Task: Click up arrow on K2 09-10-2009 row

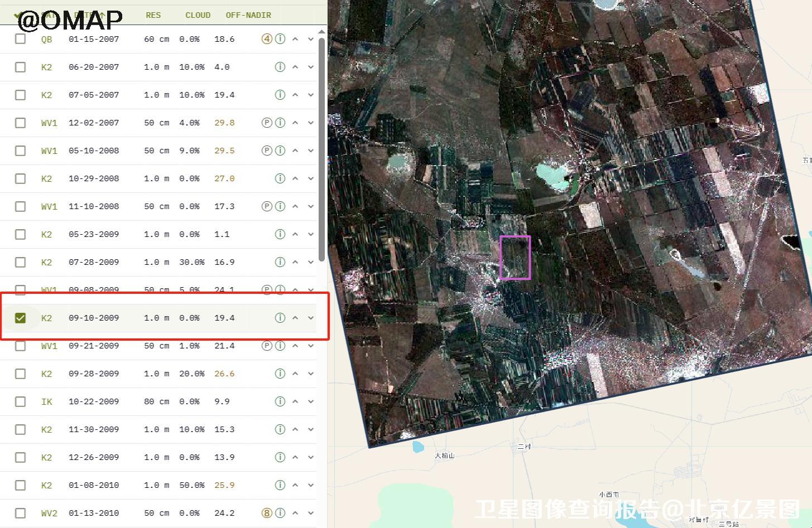Action: [x=295, y=318]
